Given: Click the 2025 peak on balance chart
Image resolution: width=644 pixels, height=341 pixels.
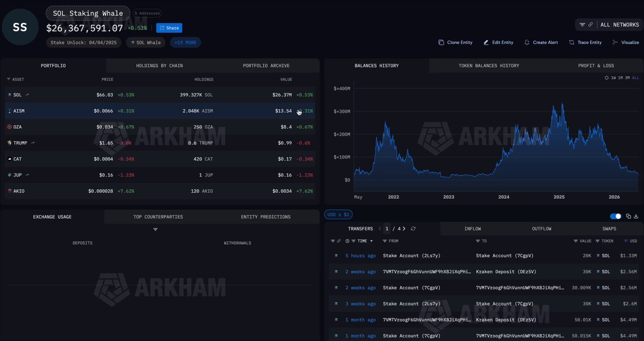Looking at the screenshot, I should pos(562,105).
